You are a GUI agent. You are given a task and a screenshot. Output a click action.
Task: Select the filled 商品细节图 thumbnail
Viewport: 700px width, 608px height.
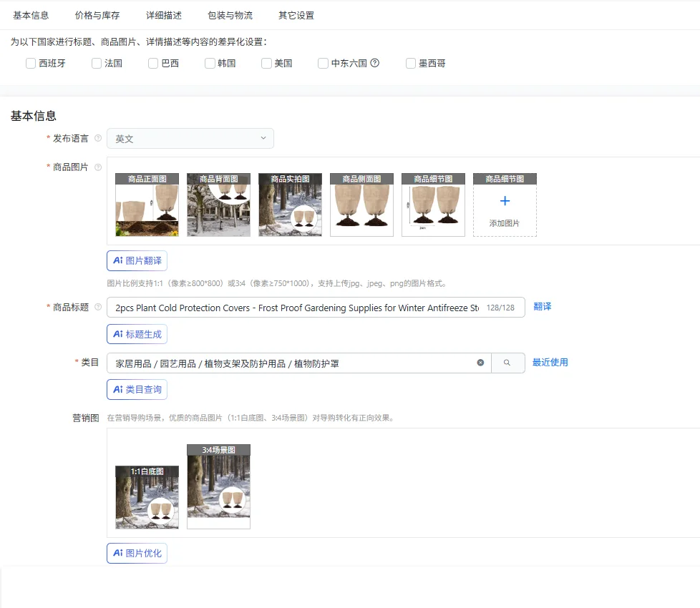pos(433,205)
